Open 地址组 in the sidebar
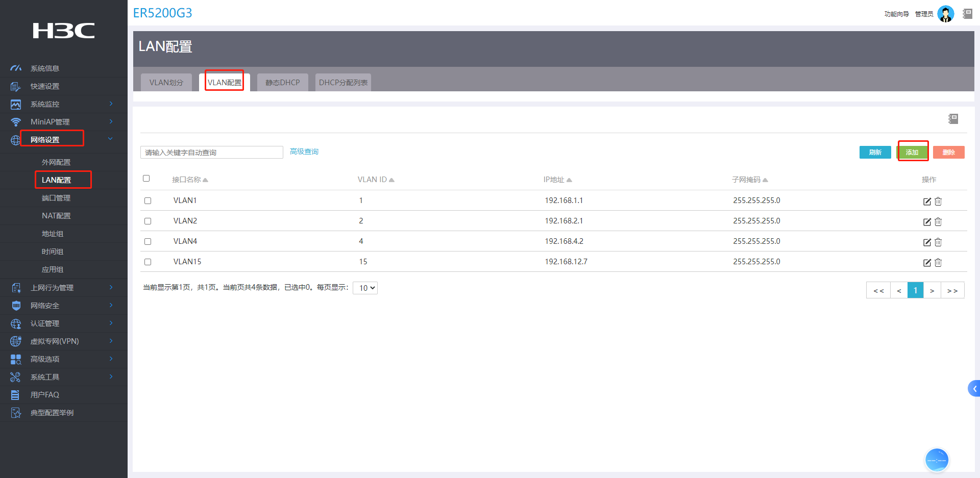The image size is (980, 478). [53, 234]
